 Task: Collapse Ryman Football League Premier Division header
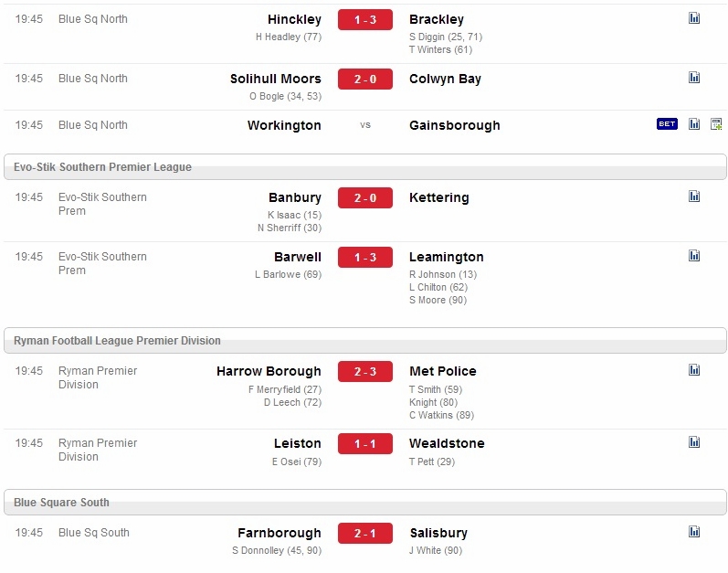[365, 340]
